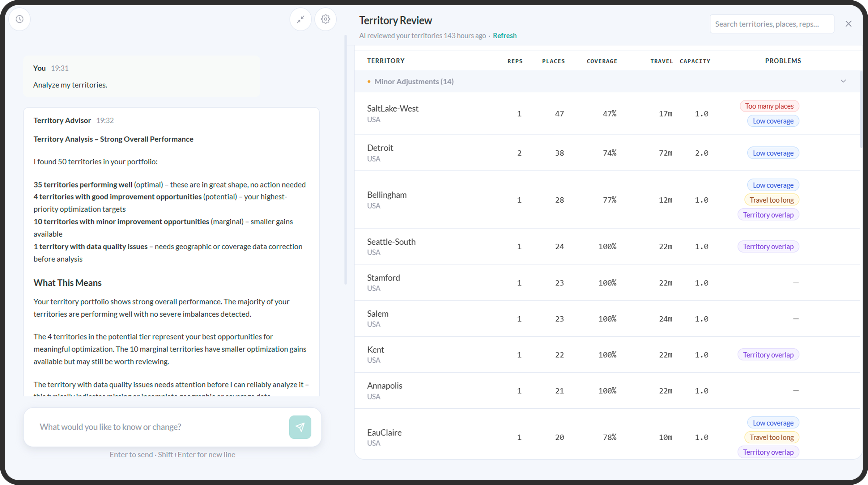The width and height of the screenshot is (868, 485).
Task: Select Detroit's Low coverage tag
Action: [773, 153]
